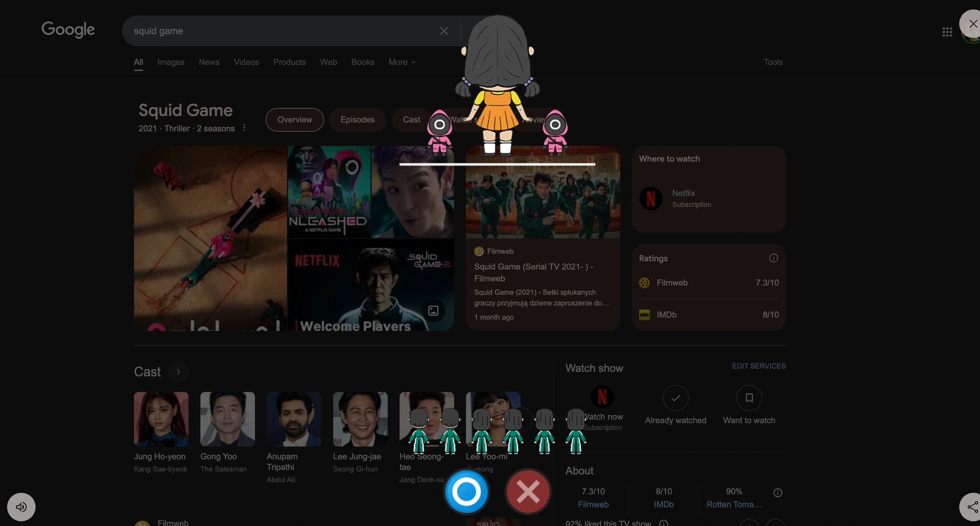Open the Filmweb link under About
Screen dimensions: 980x526
point(593,504)
